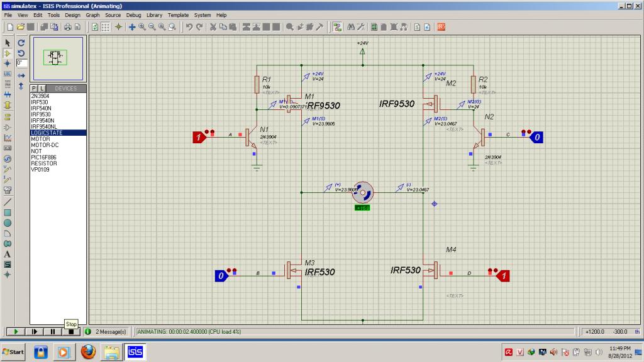Open Firefox from the taskbar
Image resolution: width=644 pixels, height=362 pixels.
click(88, 351)
